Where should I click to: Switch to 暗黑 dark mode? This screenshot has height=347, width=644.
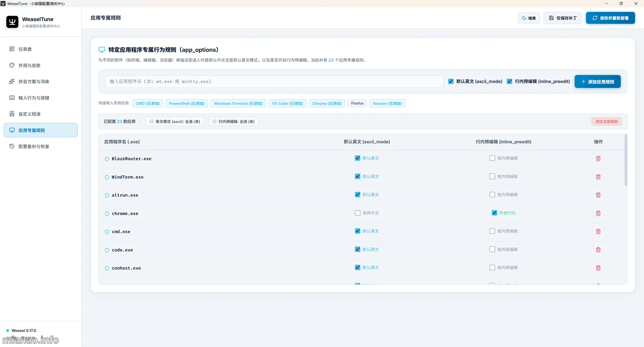529,18
